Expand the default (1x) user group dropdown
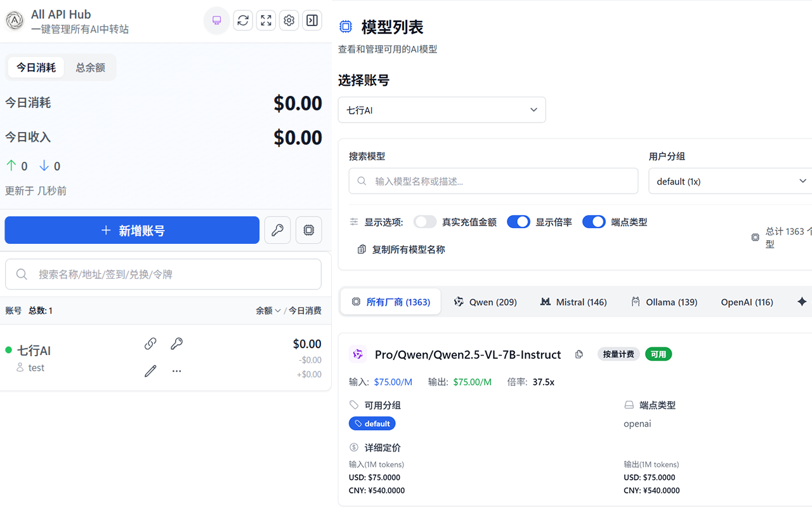 (x=730, y=181)
